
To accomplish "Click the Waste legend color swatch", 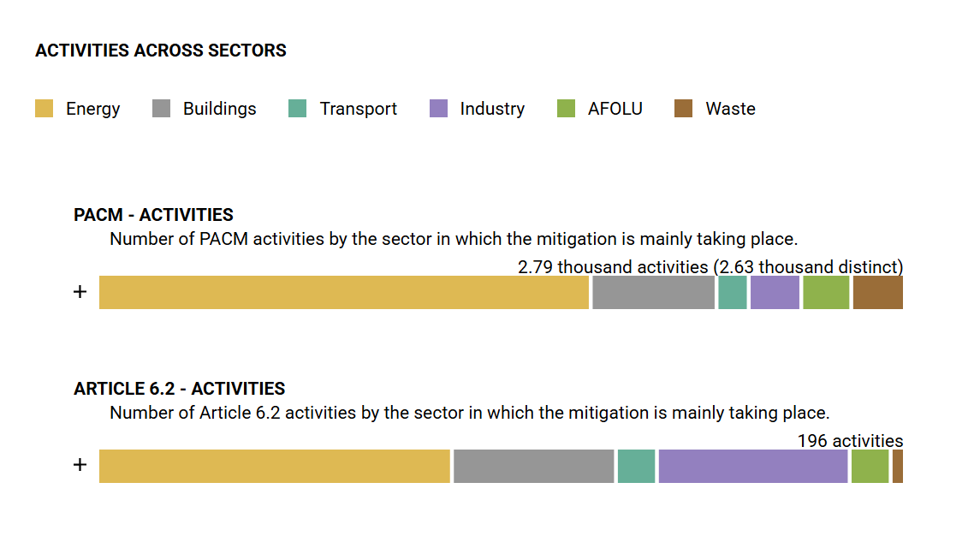I will (683, 109).
